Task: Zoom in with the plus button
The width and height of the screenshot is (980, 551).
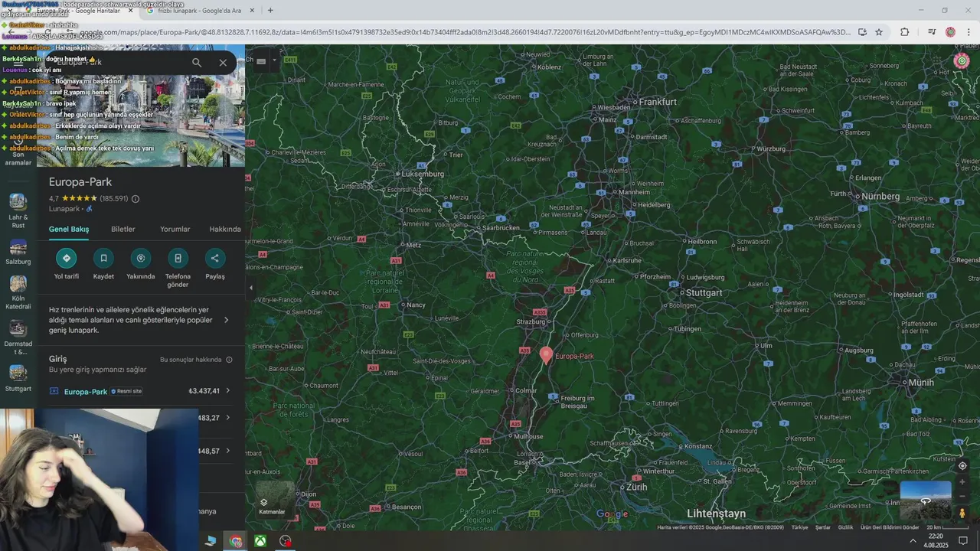Action: 962,482
